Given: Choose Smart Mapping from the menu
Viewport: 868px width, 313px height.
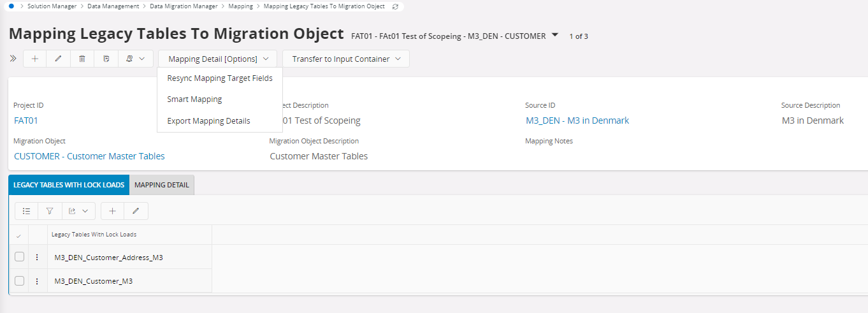Looking at the screenshot, I should pos(194,99).
